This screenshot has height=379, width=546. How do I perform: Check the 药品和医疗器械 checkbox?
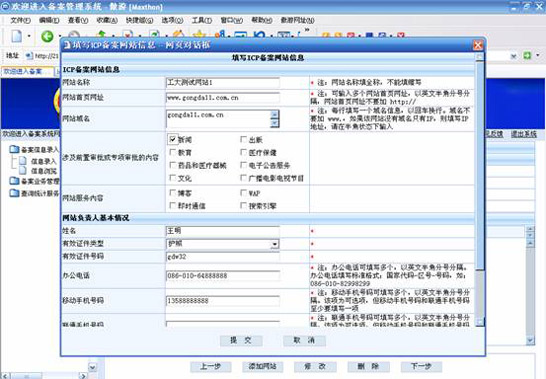[x=173, y=165]
